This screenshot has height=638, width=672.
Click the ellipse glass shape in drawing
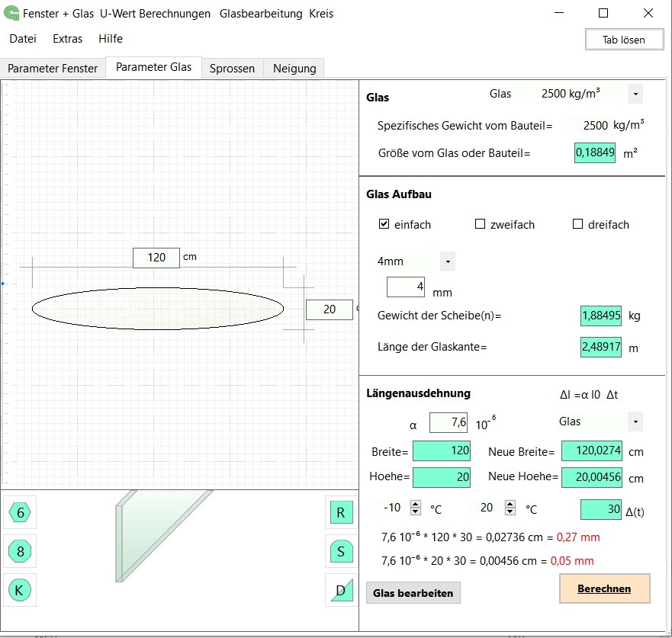coord(158,309)
